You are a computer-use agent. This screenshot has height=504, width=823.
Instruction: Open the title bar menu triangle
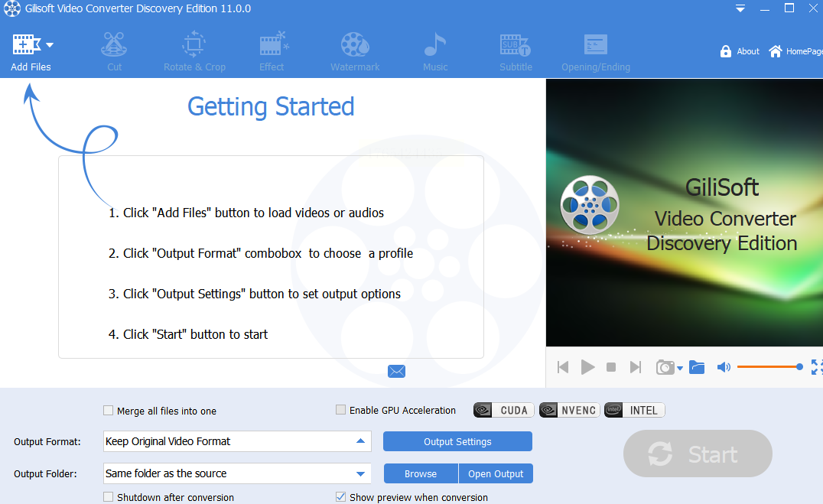(740, 8)
